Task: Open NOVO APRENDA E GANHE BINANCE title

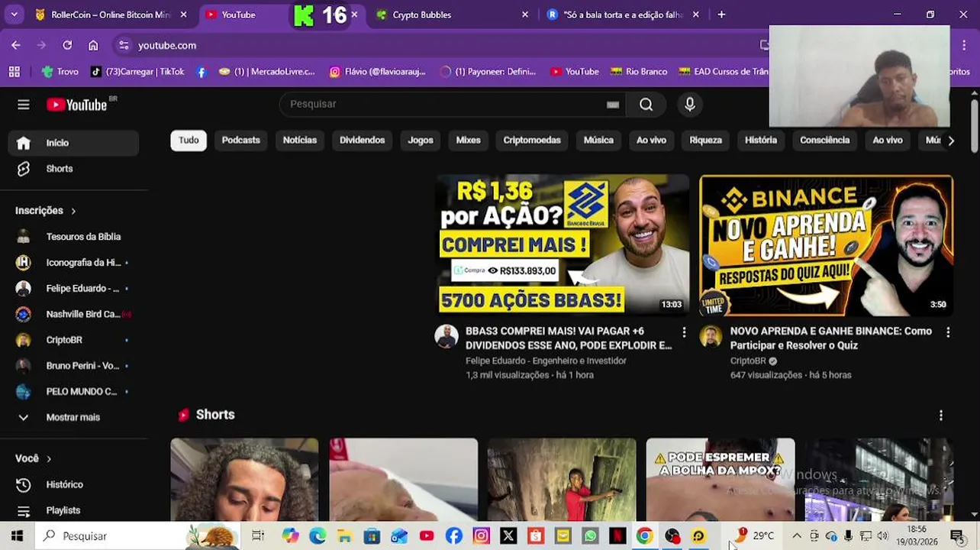Action: pos(831,338)
